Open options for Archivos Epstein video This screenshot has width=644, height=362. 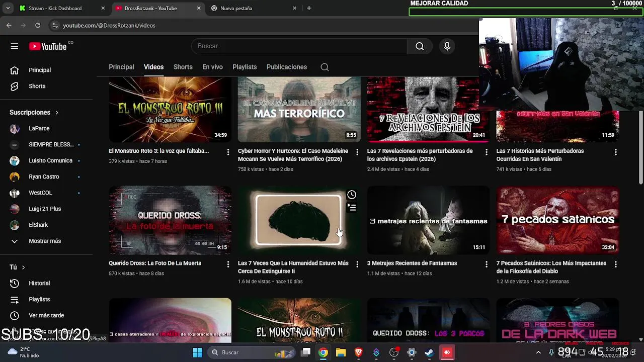(486, 152)
